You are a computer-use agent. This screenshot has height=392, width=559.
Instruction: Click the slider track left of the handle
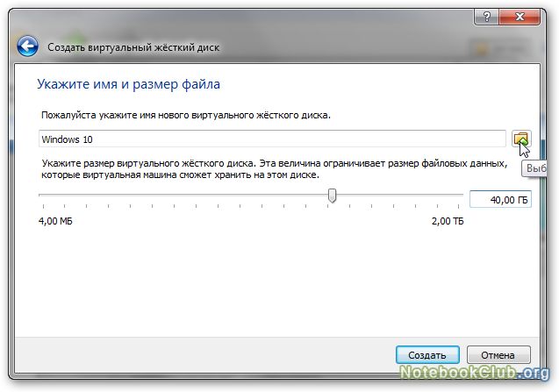click(183, 195)
